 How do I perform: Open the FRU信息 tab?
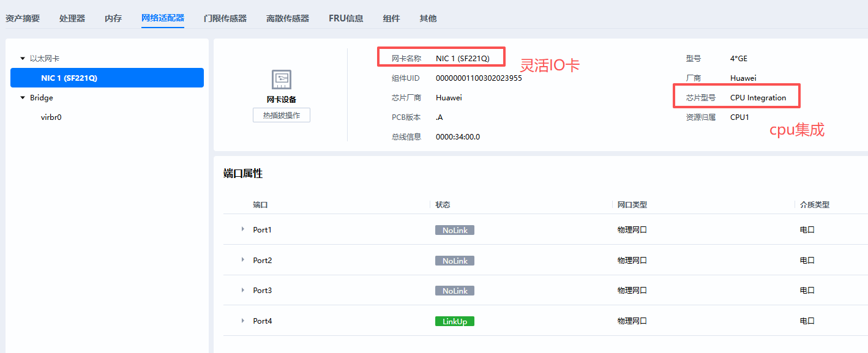346,18
